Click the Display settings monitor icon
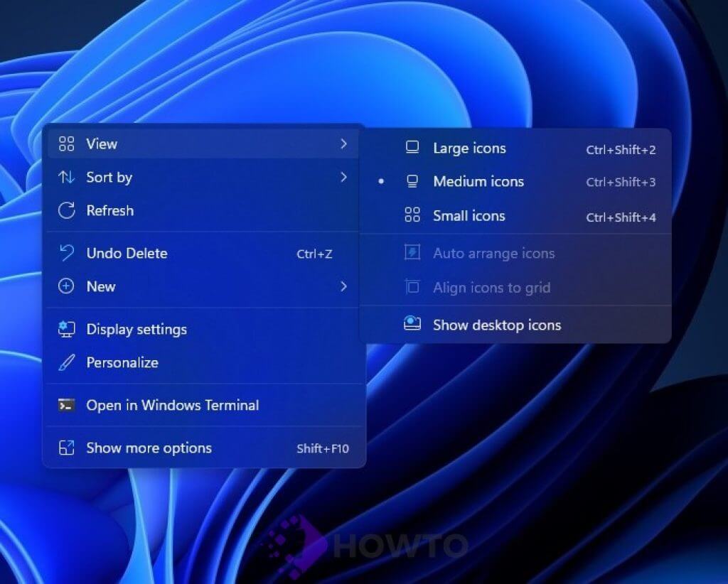 coord(66,329)
